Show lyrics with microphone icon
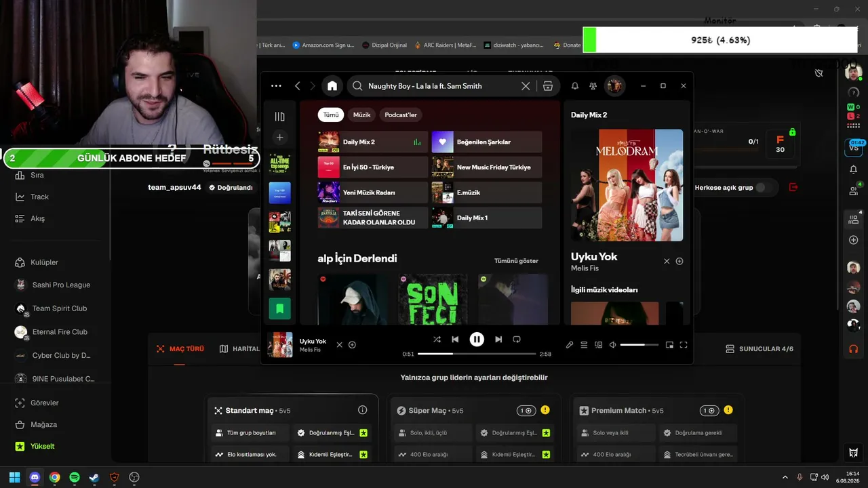 point(570,345)
